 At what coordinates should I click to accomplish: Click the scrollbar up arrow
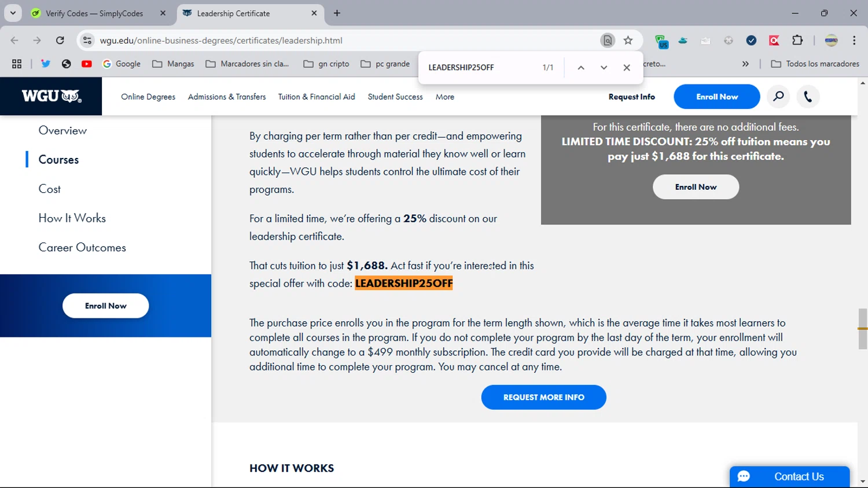pyautogui.click(x=863, y=83)
